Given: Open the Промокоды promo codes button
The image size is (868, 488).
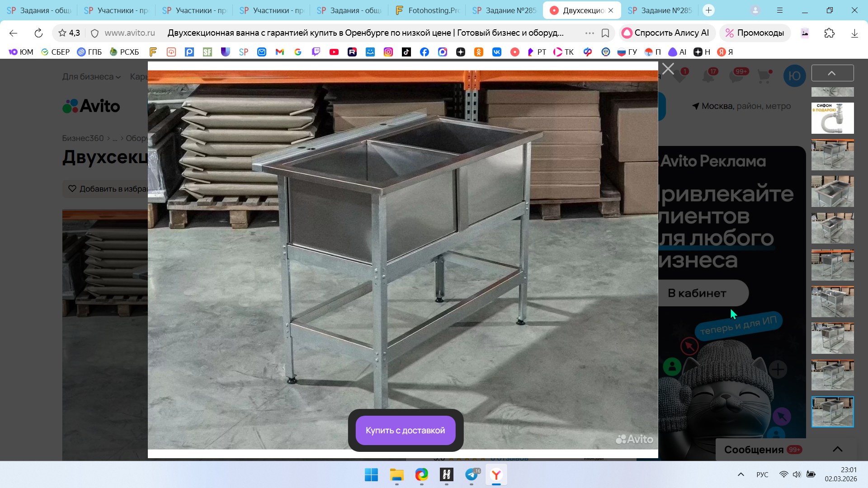Looking at the screenshot, I should pyautogui.click(x=755, y=33).
